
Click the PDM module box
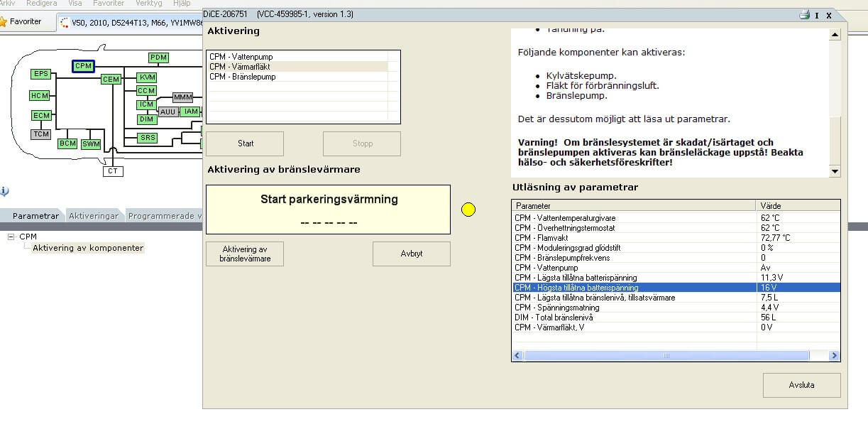pyautogui.click(x=158, y=58)
